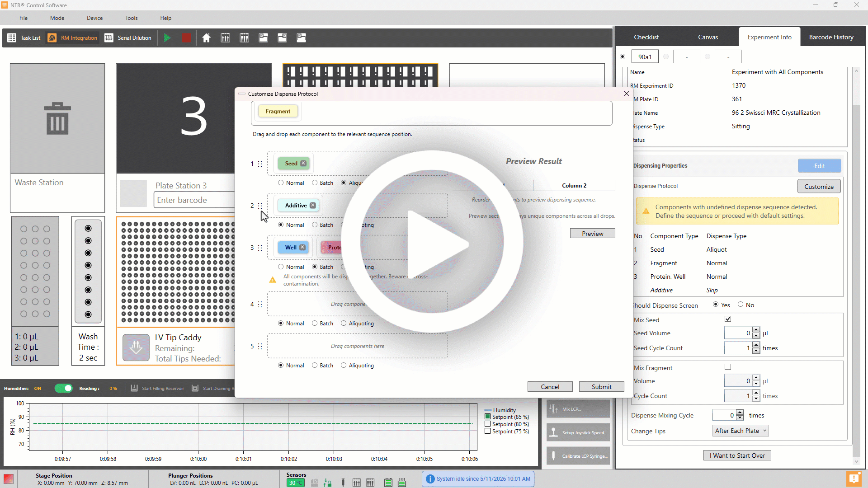Decrease the Seed Cycle Count
Viewport: 868px width, 488px height.
tap(756, 351)
